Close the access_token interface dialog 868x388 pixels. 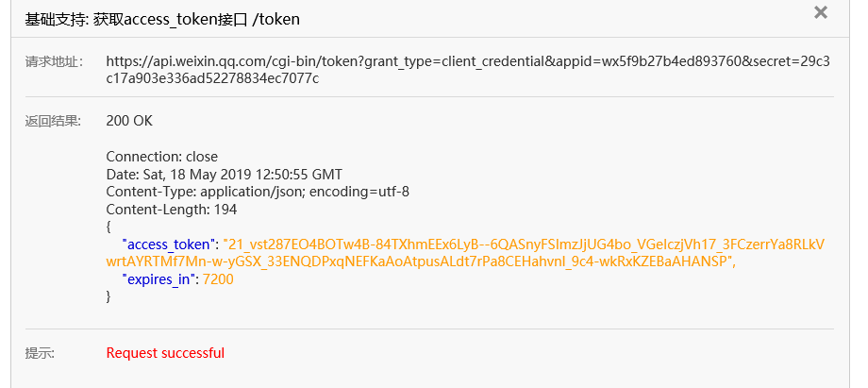tap(820, 12)
